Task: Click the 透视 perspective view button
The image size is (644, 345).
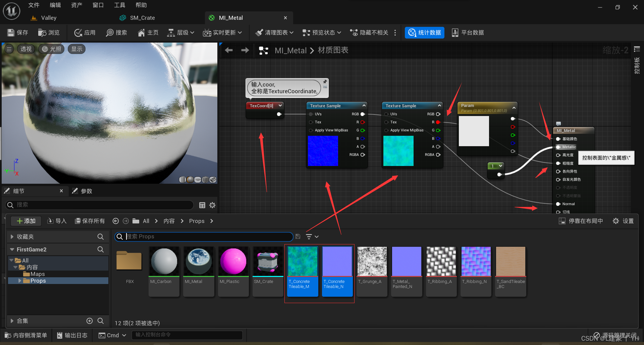Action: click(x=26, y=49)
